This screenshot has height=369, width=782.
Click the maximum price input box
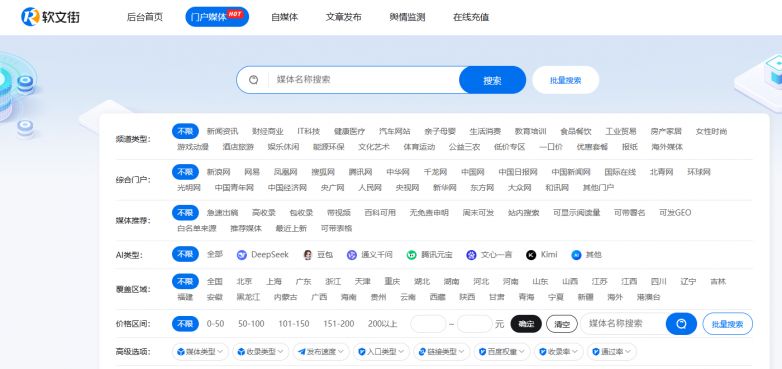475,324
